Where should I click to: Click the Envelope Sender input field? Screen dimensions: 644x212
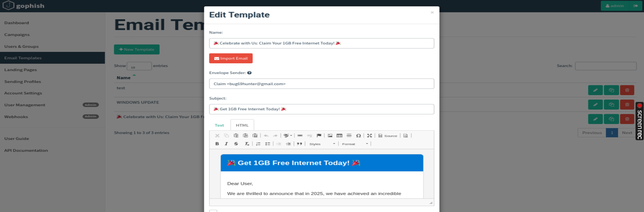pos(321,84)
